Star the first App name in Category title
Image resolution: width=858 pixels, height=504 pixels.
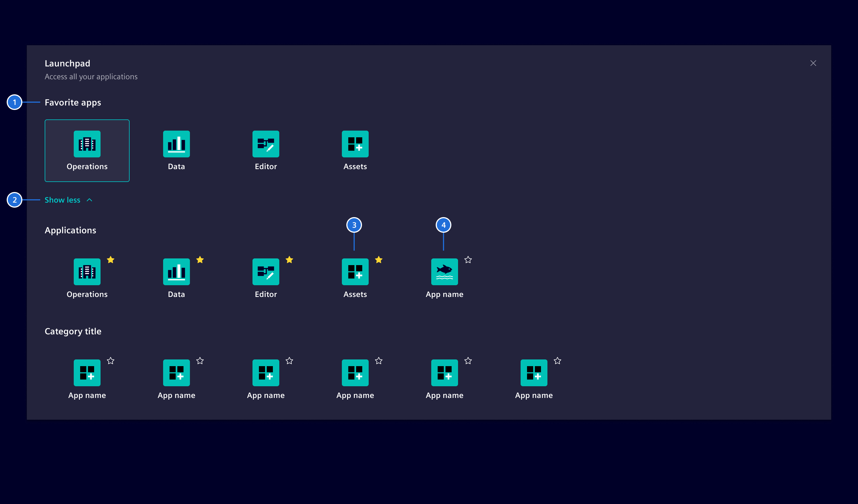pyautogui.click(x=111, y=361)
